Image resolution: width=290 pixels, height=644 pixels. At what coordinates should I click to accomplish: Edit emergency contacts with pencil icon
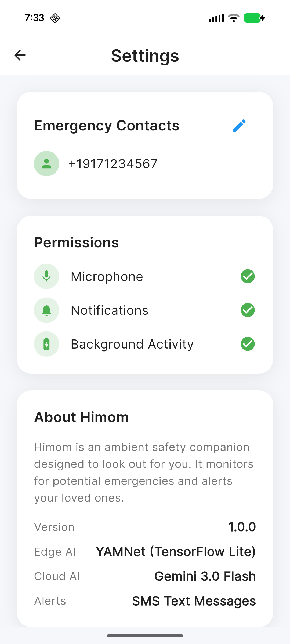(239, 126)
